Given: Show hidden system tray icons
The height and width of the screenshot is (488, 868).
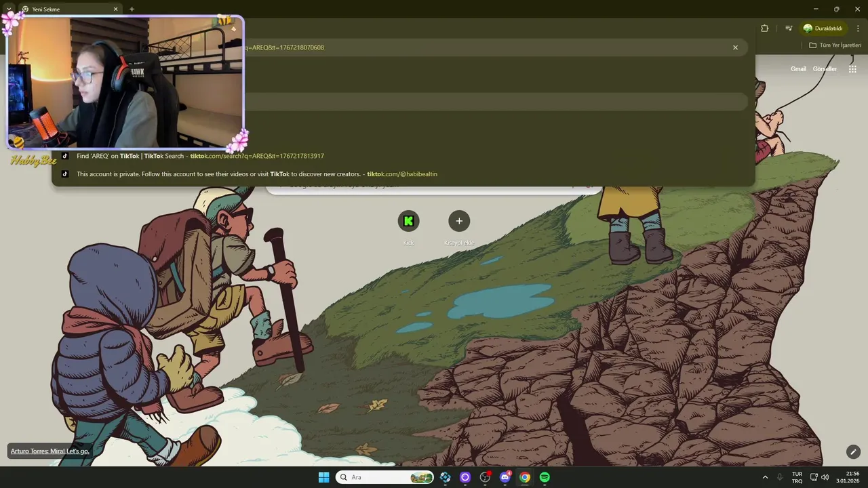Looking at the screenshot, I should [765, 477].
